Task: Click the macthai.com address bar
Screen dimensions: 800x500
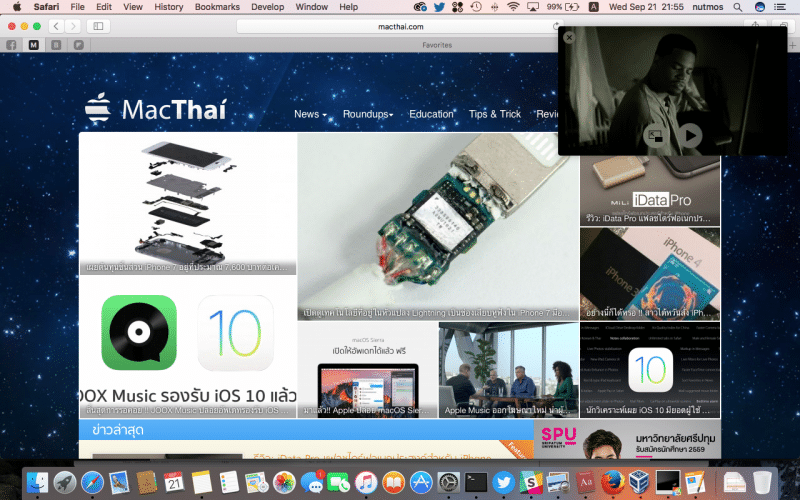Action: click(400, 26)
